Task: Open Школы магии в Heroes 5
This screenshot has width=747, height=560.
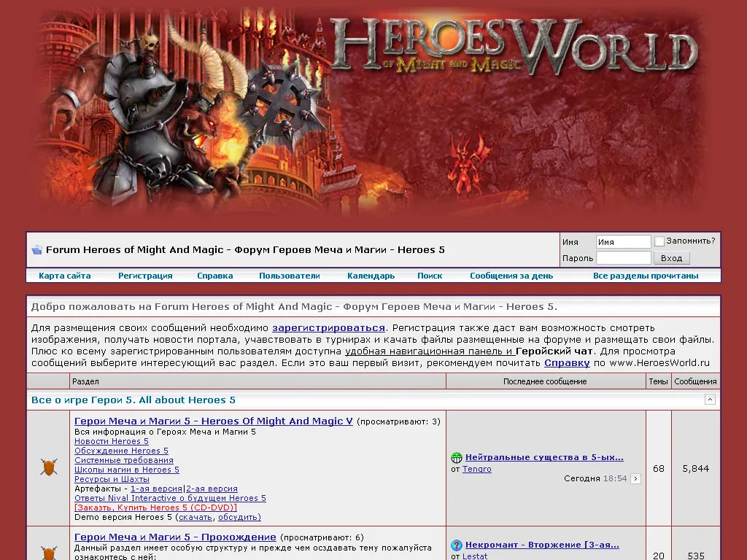Action: click(x=127, y=470)
